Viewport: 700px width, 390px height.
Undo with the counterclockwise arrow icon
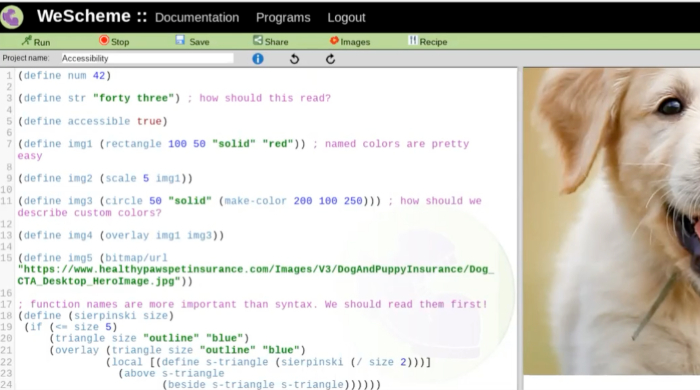pos(294,58)
